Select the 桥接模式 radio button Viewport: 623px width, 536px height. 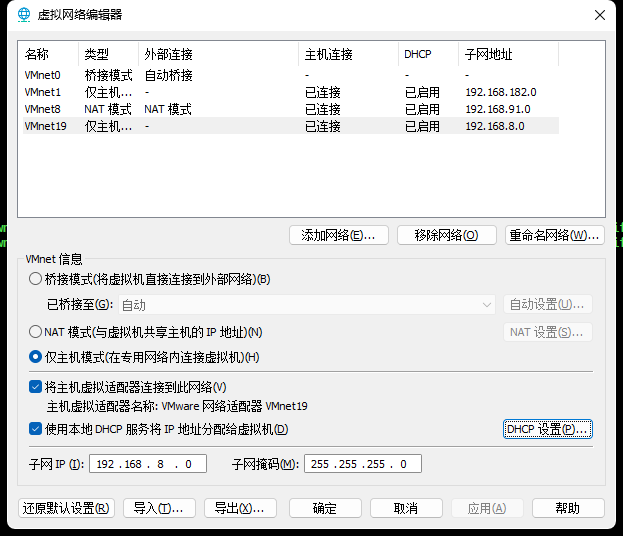(x=35, y=279)
